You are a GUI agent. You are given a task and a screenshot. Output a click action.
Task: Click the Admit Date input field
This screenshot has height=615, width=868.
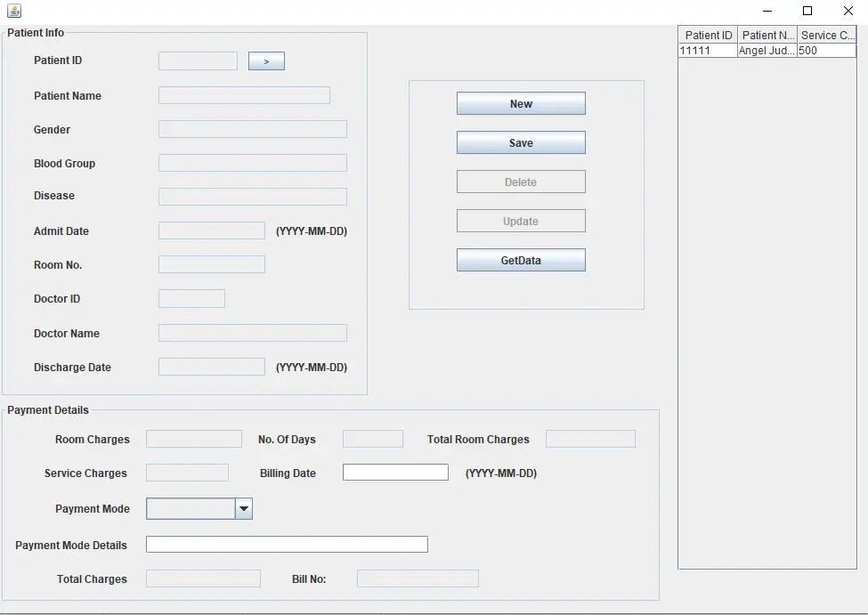[x=211, y=230]
